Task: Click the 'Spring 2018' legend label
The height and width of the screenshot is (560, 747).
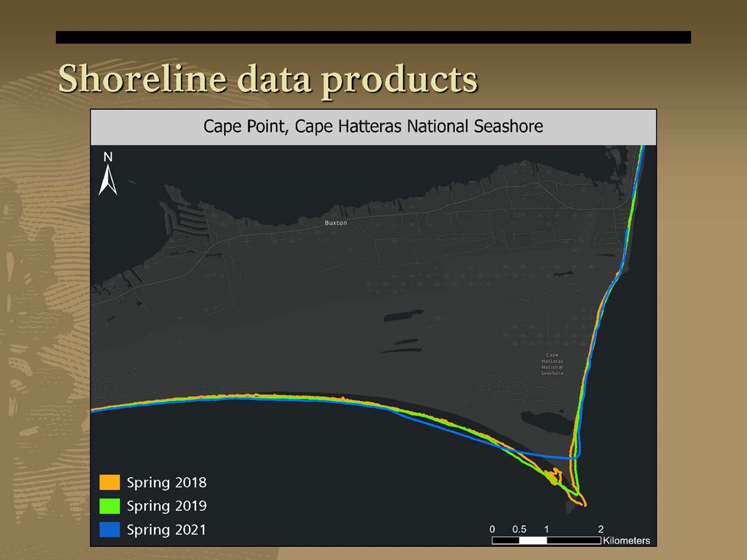Action: coord(167,483)
